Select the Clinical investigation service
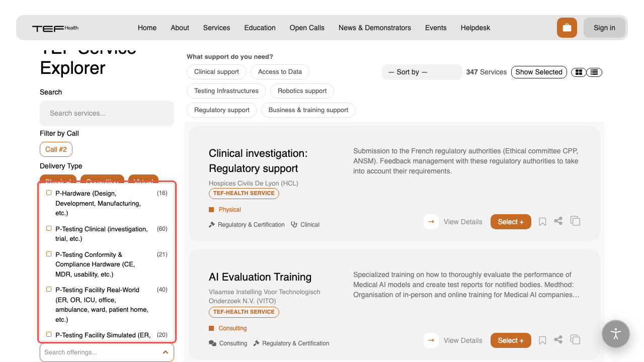This screenshot has height=362, width=644. (x=511, y=222)
